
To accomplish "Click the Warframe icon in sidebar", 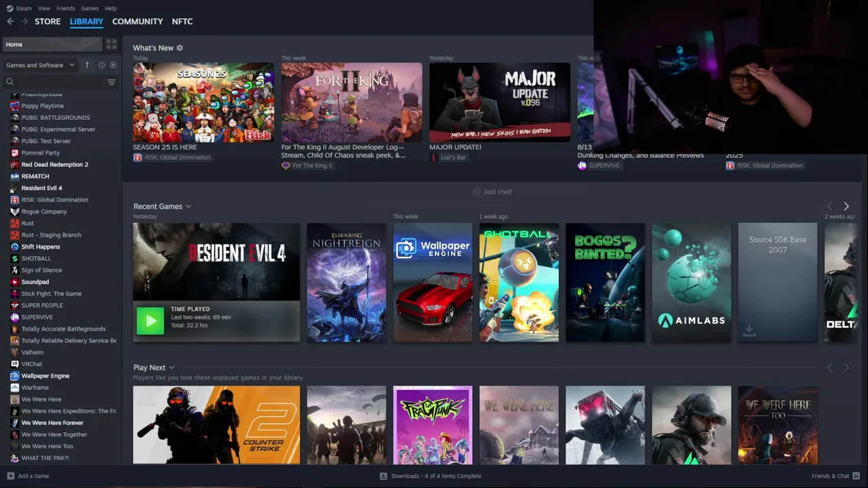I will pyautogui.click(x=15, y=388).
